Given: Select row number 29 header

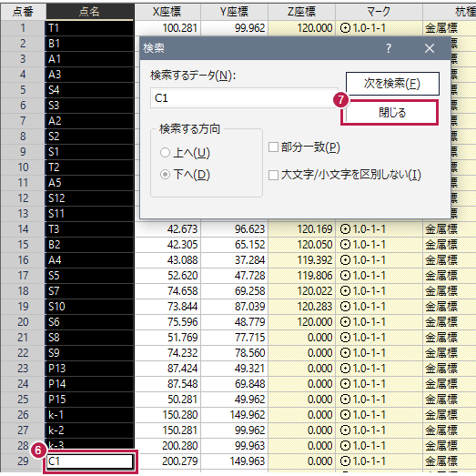Looking at the screenshot, I should tap(23, 461).
